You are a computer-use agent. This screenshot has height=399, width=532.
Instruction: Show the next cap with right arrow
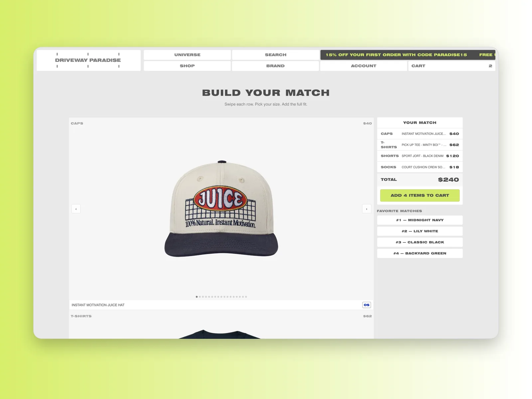click(366, 209)
